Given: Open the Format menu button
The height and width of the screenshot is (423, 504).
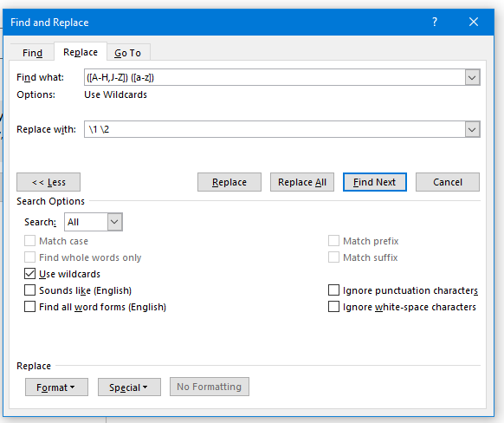Looking at the screenshot, I should [x=56, y=387].
